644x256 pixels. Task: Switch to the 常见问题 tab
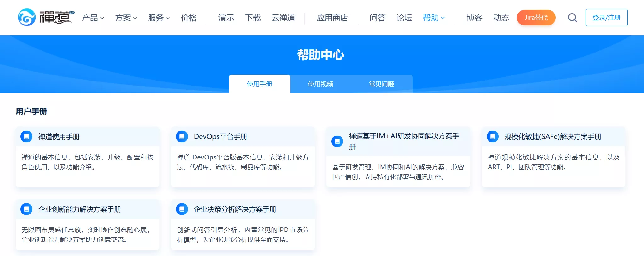pos(382,84)
